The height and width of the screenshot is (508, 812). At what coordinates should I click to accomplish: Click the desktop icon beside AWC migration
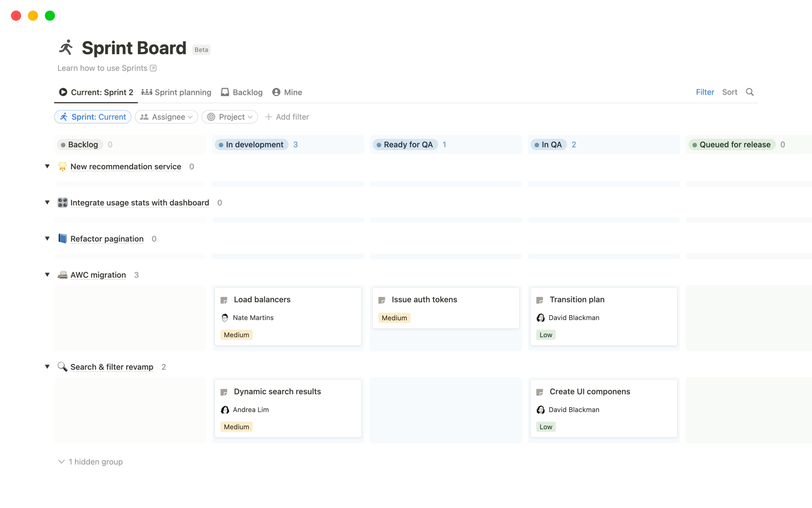coord(62,275)
